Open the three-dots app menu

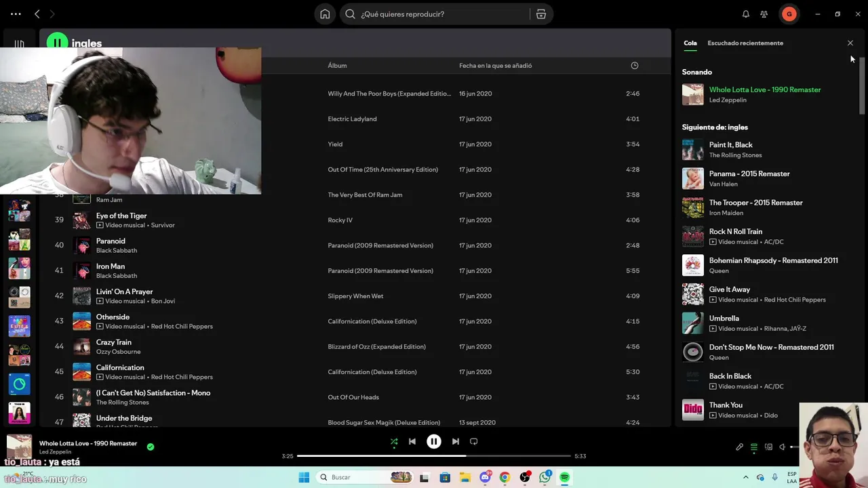[x=16, y=14]
